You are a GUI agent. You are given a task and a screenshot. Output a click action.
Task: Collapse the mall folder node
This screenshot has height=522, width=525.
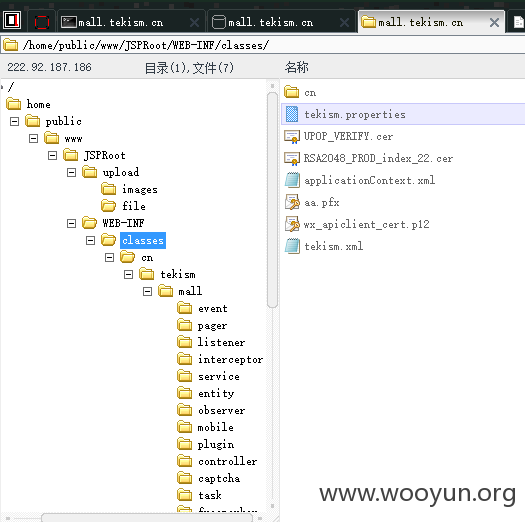click(147, 291)
